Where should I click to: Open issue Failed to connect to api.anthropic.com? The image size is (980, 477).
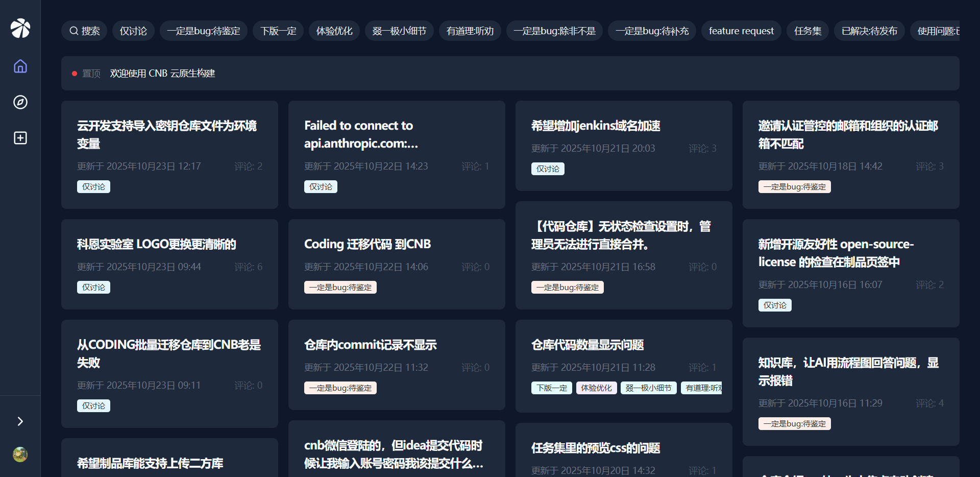tap(360, 134)
